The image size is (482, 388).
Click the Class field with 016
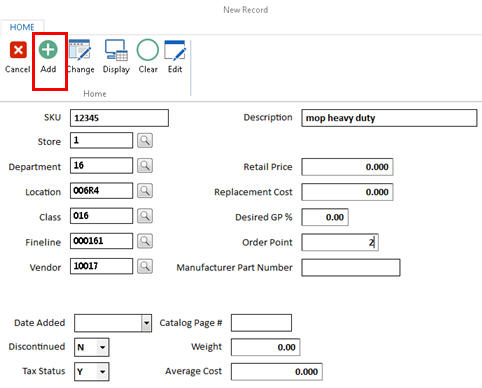(101, 216)
